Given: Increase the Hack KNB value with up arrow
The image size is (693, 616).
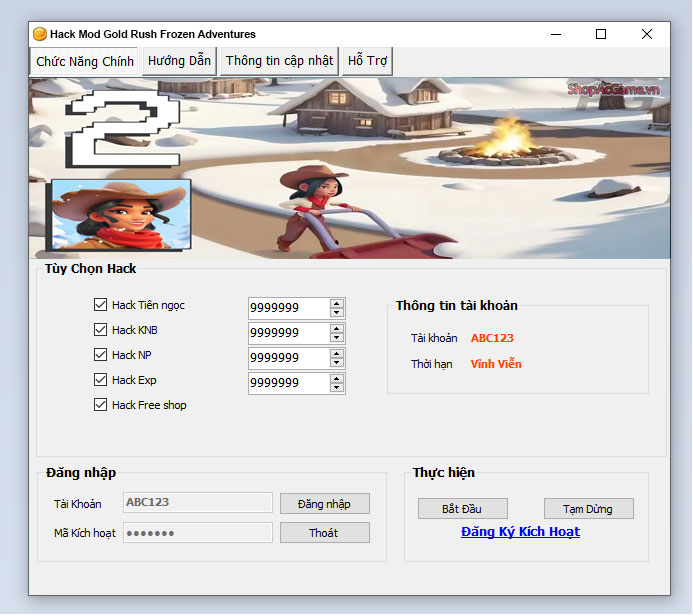Looking at the screenshot, I should [337, 329].
